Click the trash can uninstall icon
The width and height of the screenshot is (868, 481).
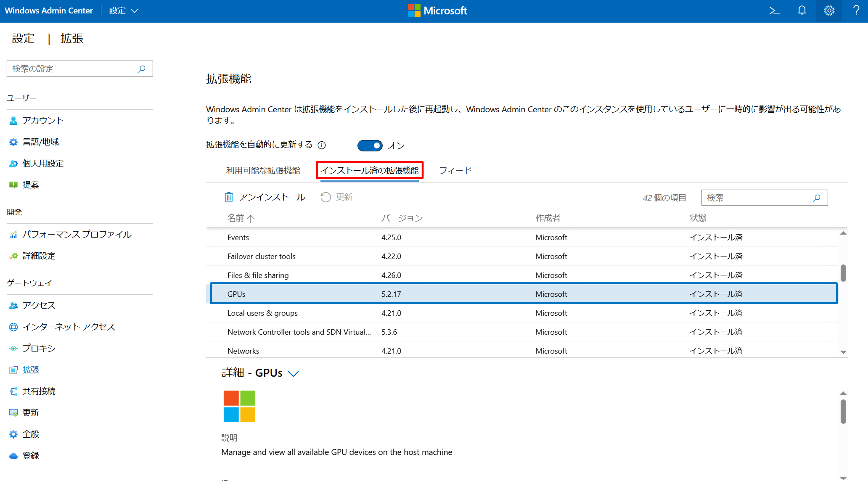click(x=229, y=197)
